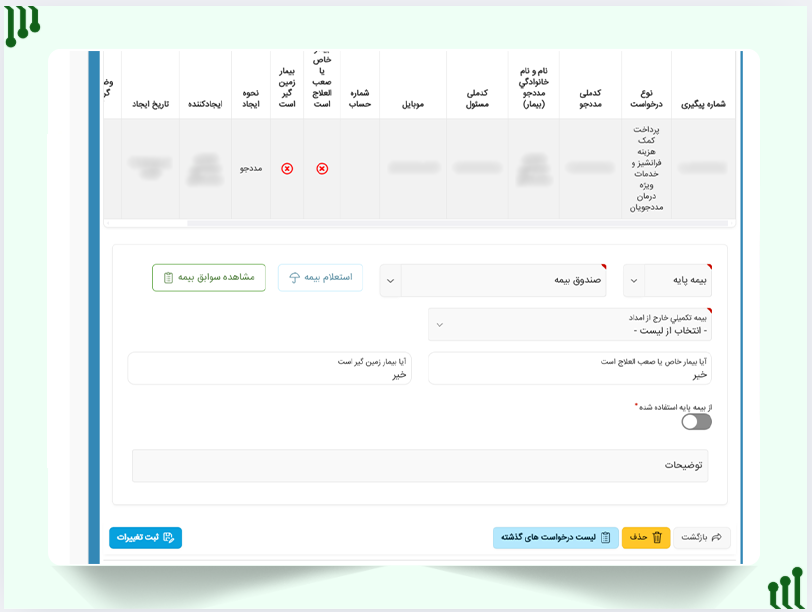This screenshot has width=812, height=612.
Task: Click آیا بیمار خاص یا صعب العلاج field
Action: pyautogui.click(x=570, y=368)
